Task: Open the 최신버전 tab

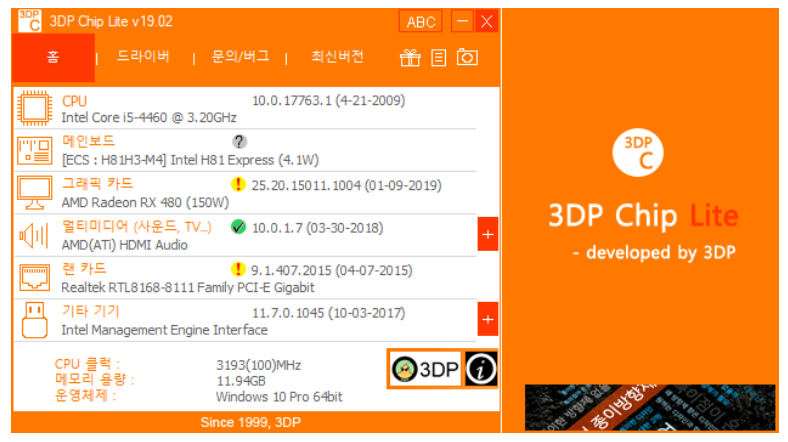Action: pyautogui.click(x=337, y=56)
